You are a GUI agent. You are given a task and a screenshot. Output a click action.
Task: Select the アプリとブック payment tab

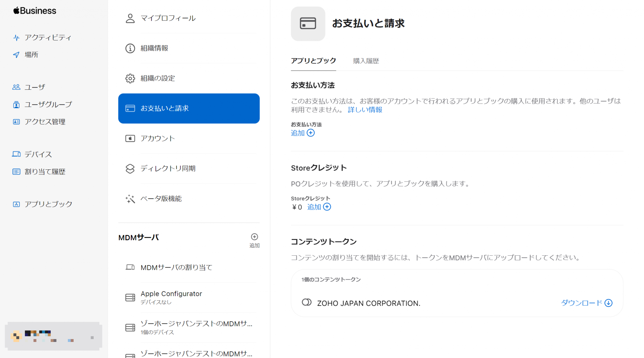313,61
